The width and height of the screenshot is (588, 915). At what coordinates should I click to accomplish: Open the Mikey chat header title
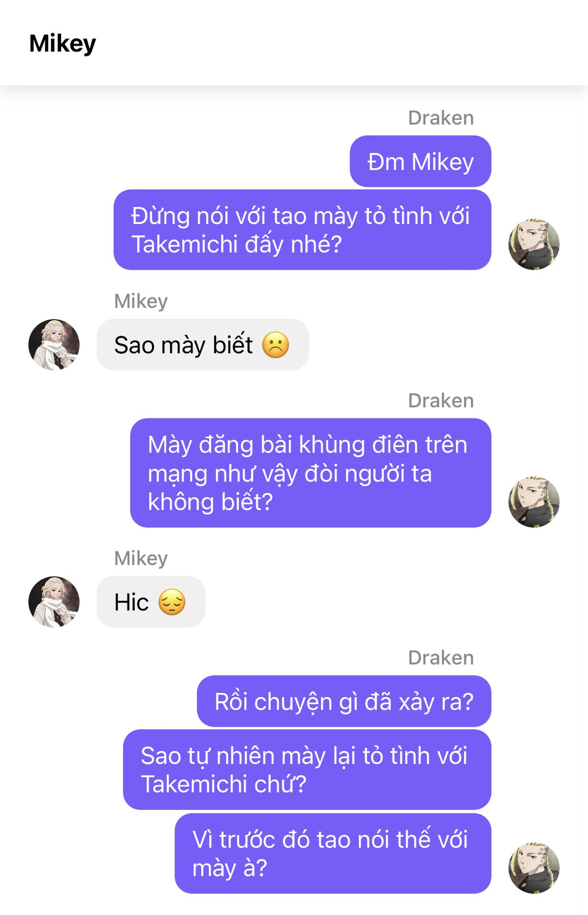tap(62, 43)
